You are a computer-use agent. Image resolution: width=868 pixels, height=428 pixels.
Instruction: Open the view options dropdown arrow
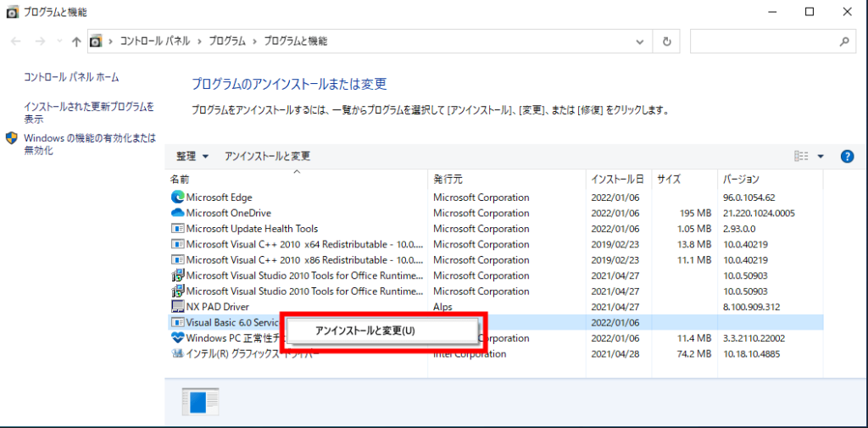[x=821, y=157]
